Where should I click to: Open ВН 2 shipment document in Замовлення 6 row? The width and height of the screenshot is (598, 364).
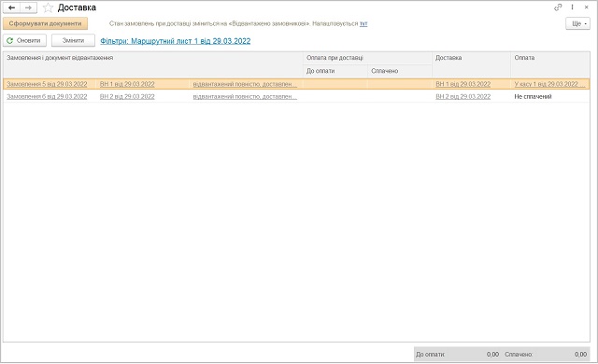pyautogui.click(x=127, y=97)
